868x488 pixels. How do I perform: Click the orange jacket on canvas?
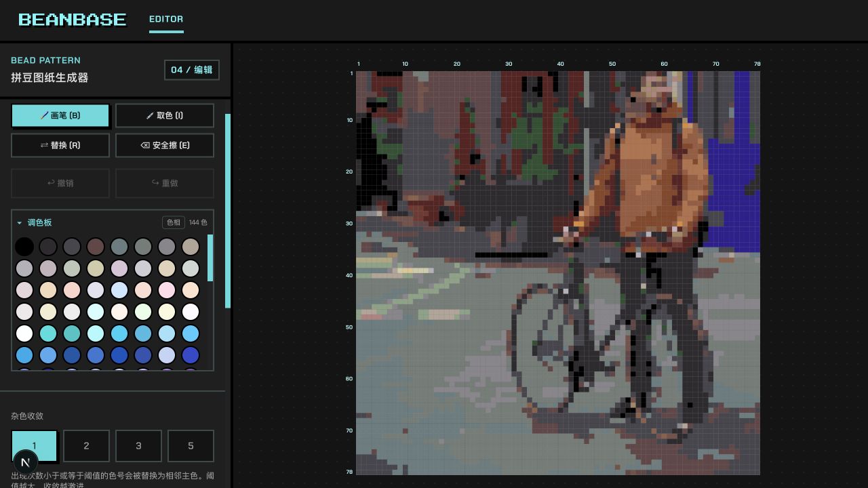(x=654, y=176)
